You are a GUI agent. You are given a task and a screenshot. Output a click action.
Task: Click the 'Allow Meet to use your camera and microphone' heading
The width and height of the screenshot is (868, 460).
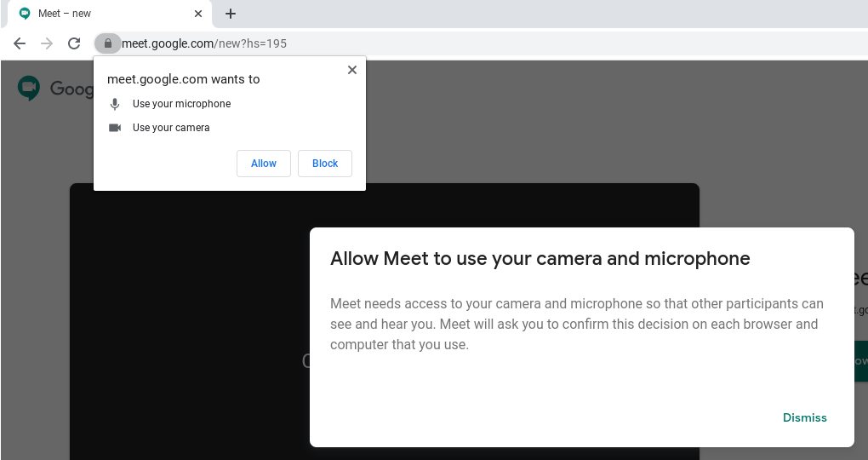coord(540,259)
